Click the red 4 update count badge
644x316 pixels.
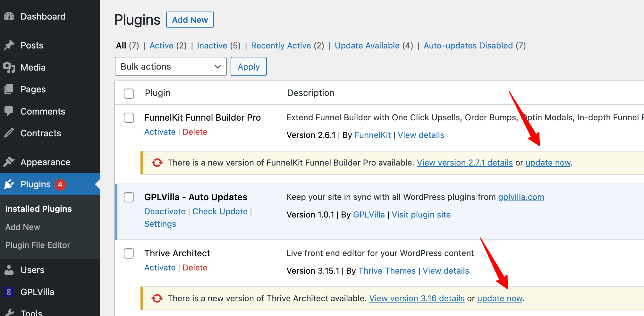coord(60,184)
